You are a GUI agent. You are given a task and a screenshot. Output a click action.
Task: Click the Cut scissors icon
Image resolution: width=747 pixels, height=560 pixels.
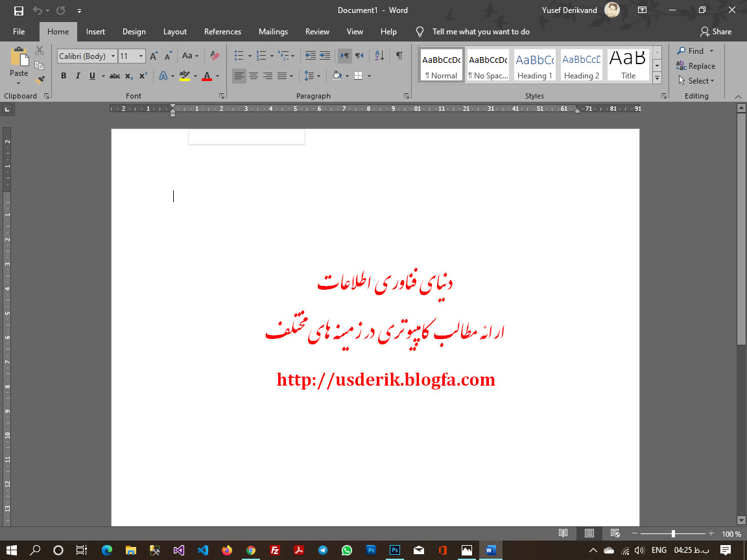tap(40, 51)
